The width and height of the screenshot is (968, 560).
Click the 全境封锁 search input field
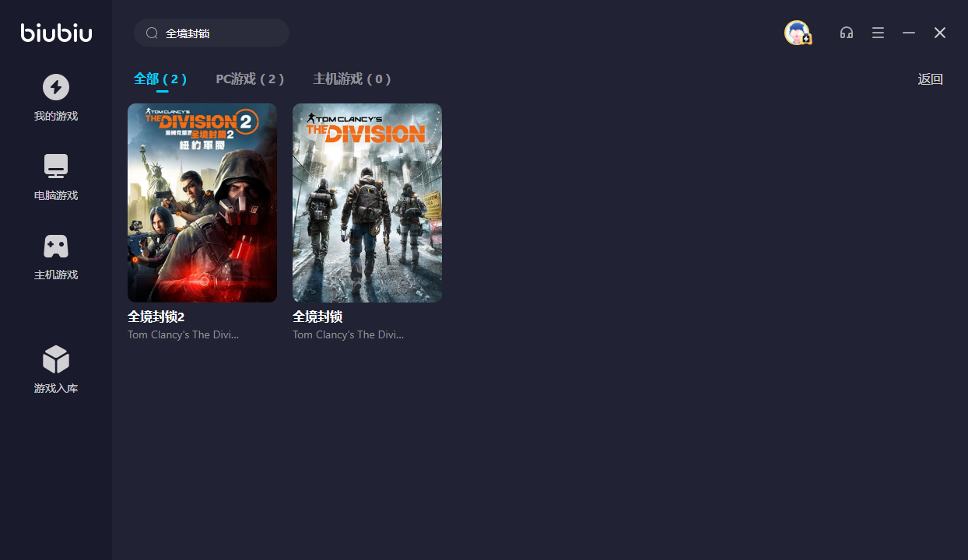222,33
